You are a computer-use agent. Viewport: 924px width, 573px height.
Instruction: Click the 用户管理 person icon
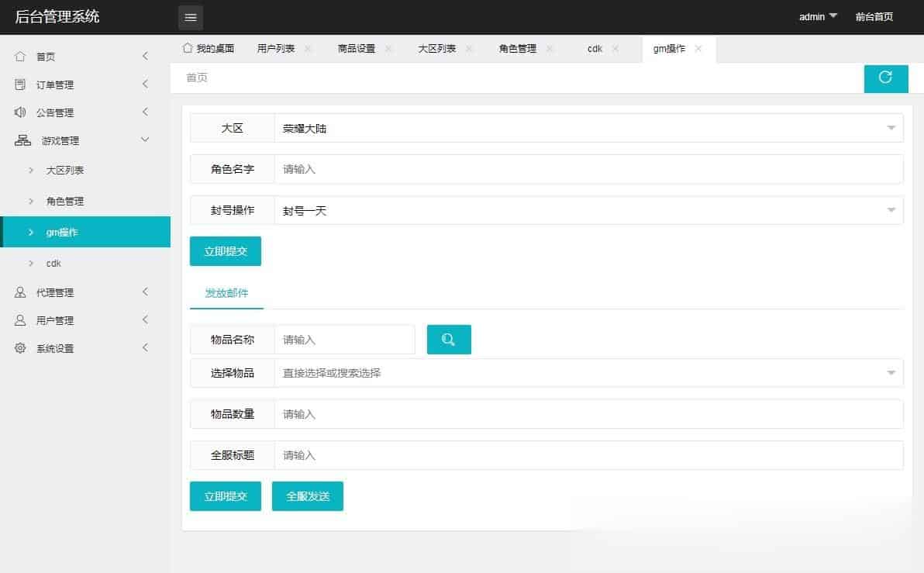click(x=20, y=320)
